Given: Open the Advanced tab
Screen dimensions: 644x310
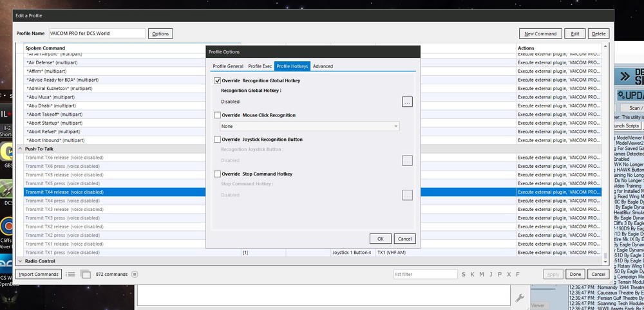Looking at the screenshot, I should point(323,66).
